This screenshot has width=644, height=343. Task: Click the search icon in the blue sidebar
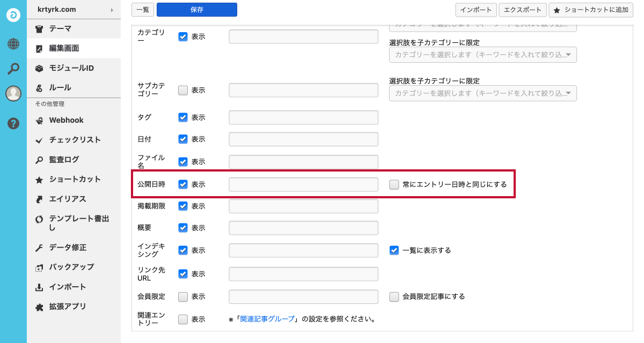click(12, 69)
